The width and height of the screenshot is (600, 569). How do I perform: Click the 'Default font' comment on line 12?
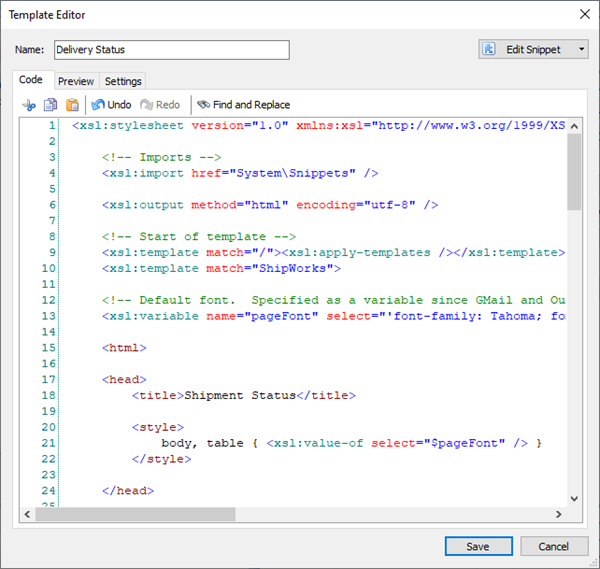click(333, 300)
